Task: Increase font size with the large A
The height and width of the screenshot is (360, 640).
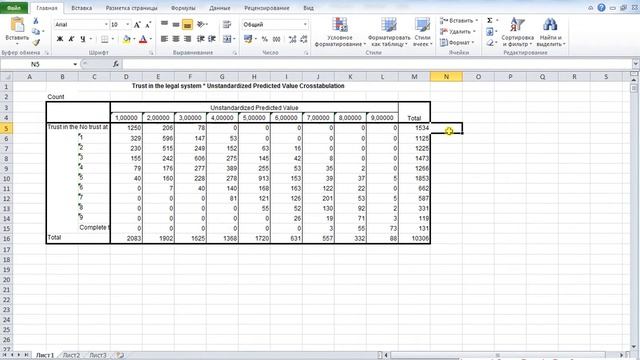Action: 137,24
